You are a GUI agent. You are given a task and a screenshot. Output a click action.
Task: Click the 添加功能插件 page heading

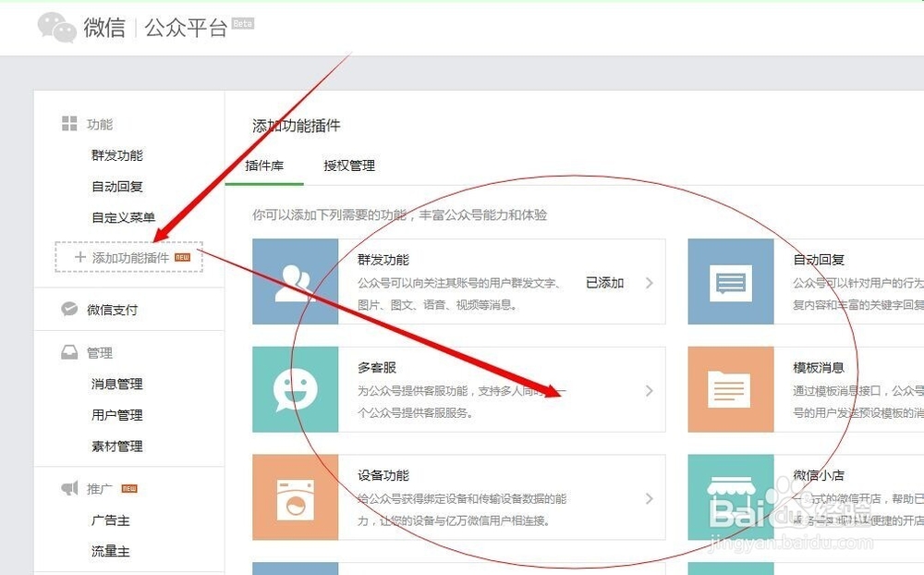[x=297, y=126]
